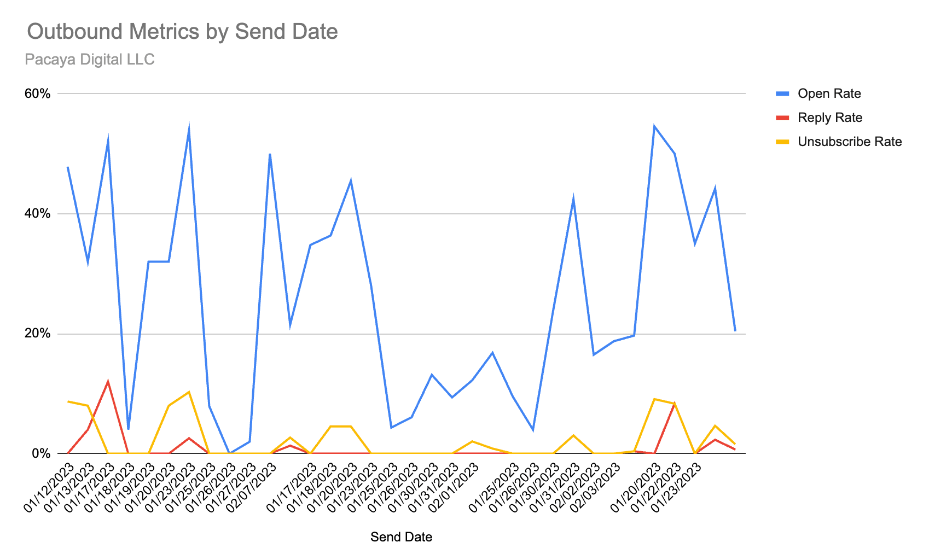Click the 60% vertical axis label
Viewport: 929px width, 560px height.
(38, 94)
